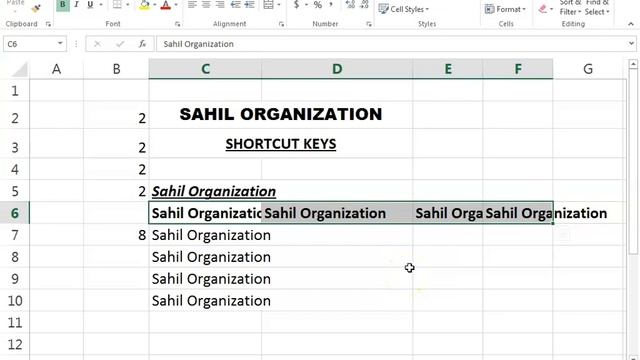
Task: Click Merge & Center icon
Action: pyautogui.click(x=268, y=5)
